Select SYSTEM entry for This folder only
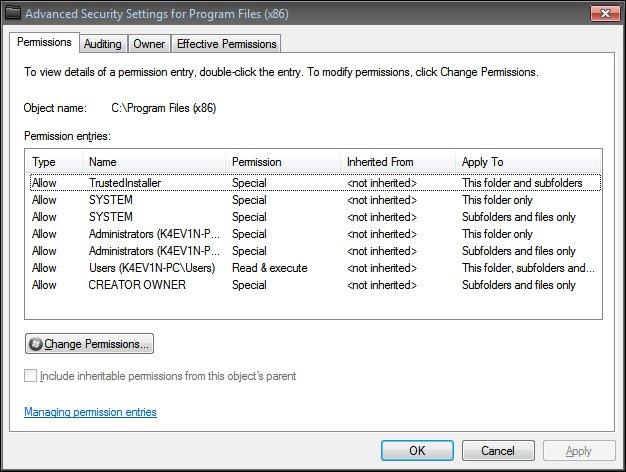 click(x=110, y=200)
